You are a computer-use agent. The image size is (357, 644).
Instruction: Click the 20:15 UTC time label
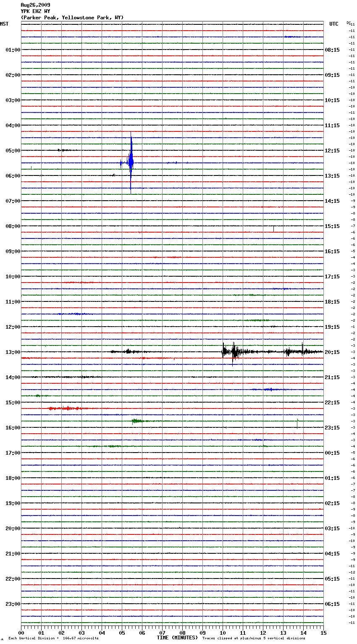point(332,352)
